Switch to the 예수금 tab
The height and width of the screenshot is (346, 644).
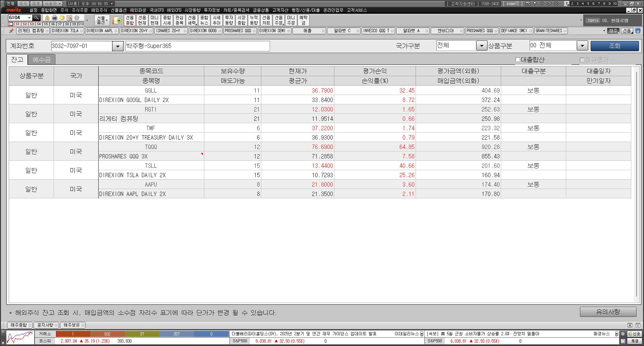(42, 60)
